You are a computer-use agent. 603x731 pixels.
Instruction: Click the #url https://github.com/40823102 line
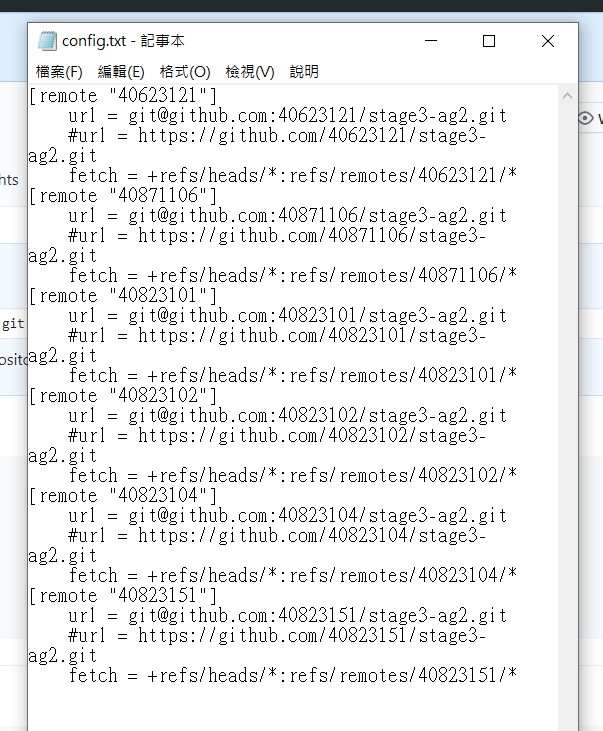(277, 435)
